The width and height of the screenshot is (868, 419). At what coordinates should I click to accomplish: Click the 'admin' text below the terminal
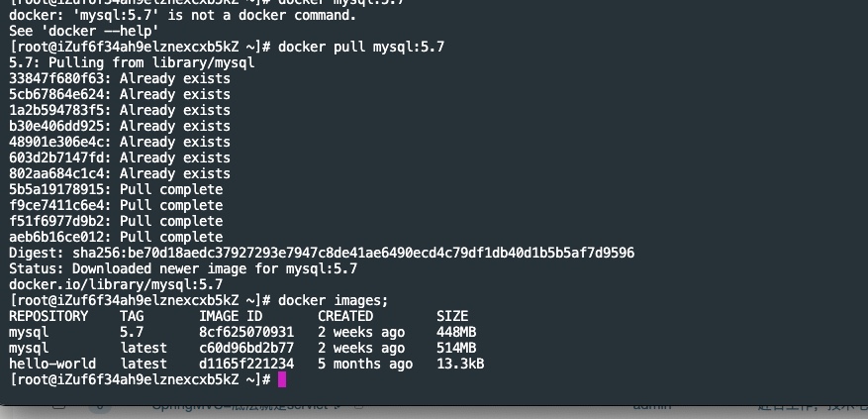pyautogui.click(x=652, y=406)
